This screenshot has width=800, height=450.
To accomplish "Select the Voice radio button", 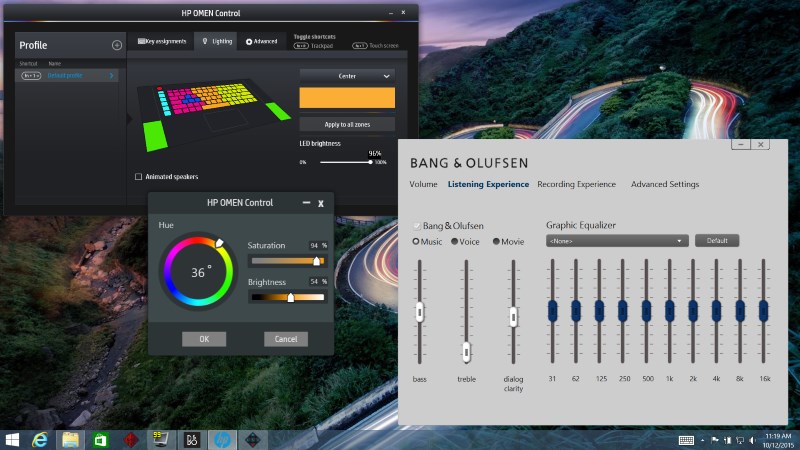I will click(455, 241).
